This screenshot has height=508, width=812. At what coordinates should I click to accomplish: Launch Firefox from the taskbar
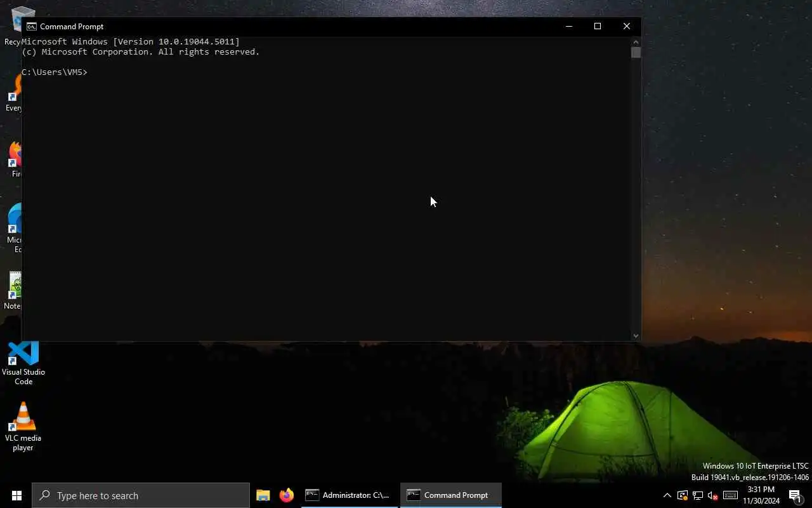(x=287, y=495)
